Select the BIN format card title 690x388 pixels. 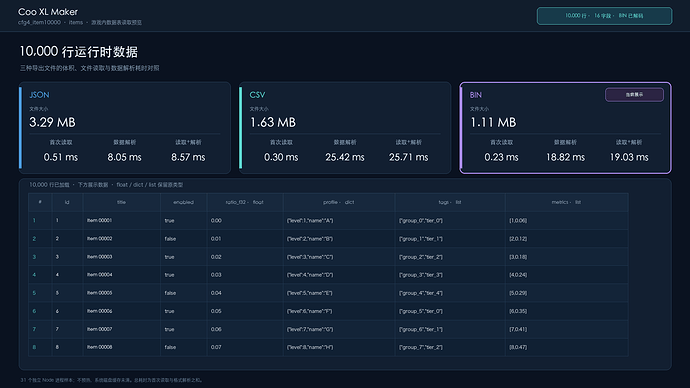[x=476, y=95]
